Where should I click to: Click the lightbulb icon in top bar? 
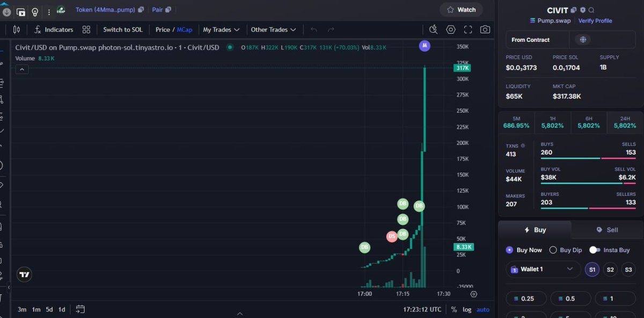pyautogui.click(x=35, y=11)
